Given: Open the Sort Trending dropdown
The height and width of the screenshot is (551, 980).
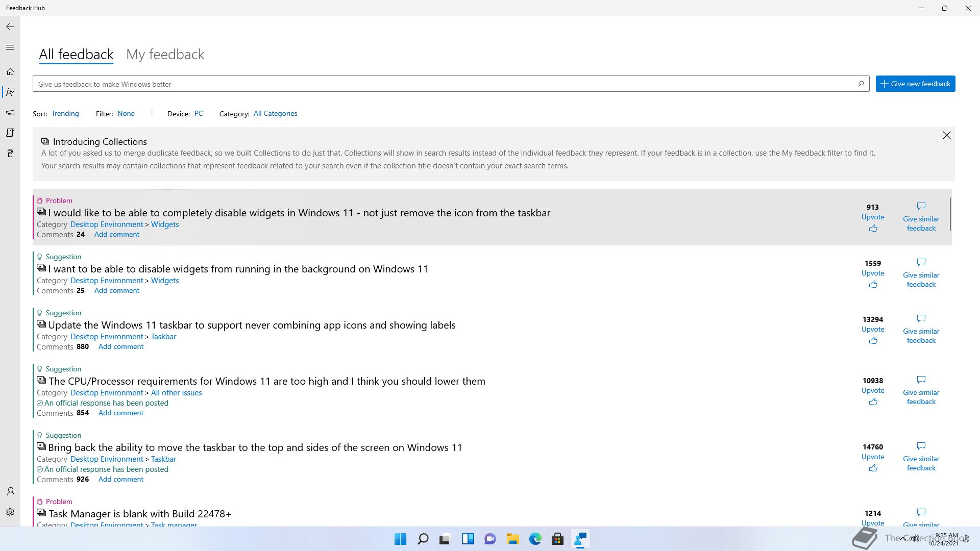Looking at the screenshot, I should (65, 113).
